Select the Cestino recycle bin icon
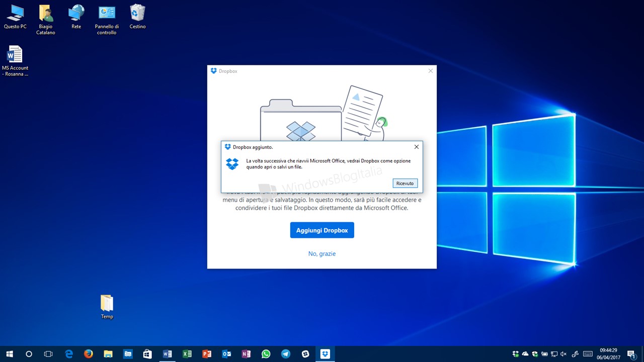Image resolution: width=644 pixels, height=362 pixels. click(x=137, y=17)
